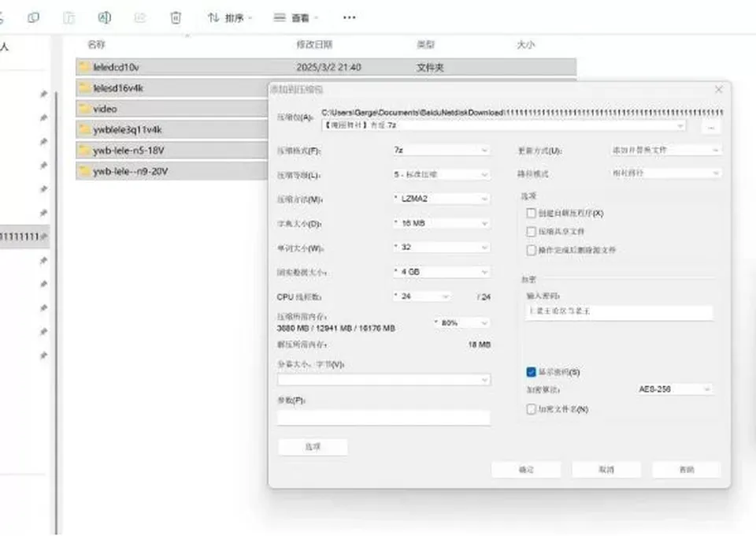The height and width of the screenshot is (536, 756).
Task: Click the folder icon of leledcd10v
Action: coord(85,66)
